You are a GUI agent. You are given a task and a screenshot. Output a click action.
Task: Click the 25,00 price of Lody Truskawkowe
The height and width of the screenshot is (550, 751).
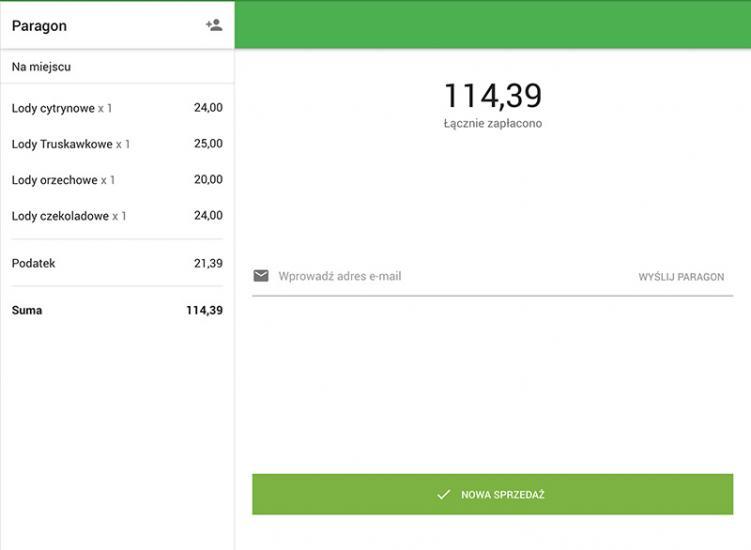tap(208, 144)
